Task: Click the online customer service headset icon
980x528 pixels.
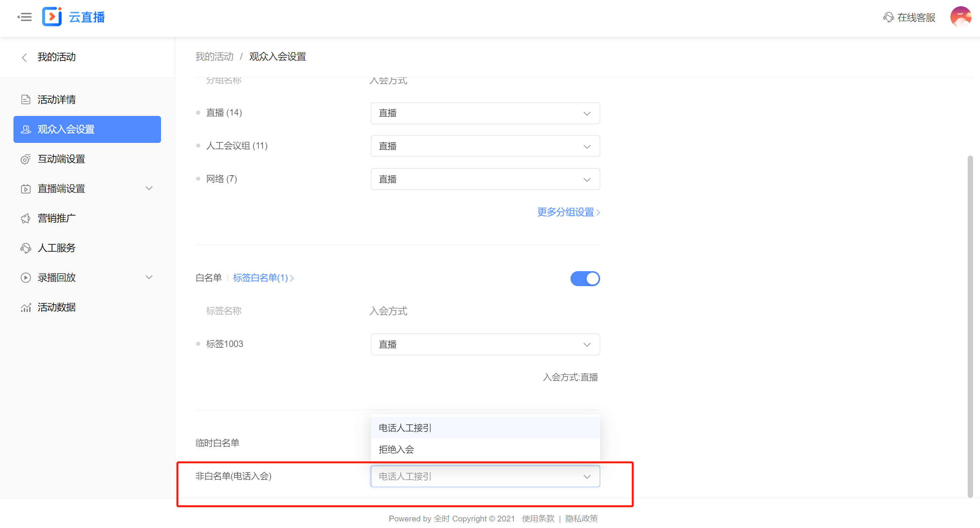Action: tap(888, 17)
